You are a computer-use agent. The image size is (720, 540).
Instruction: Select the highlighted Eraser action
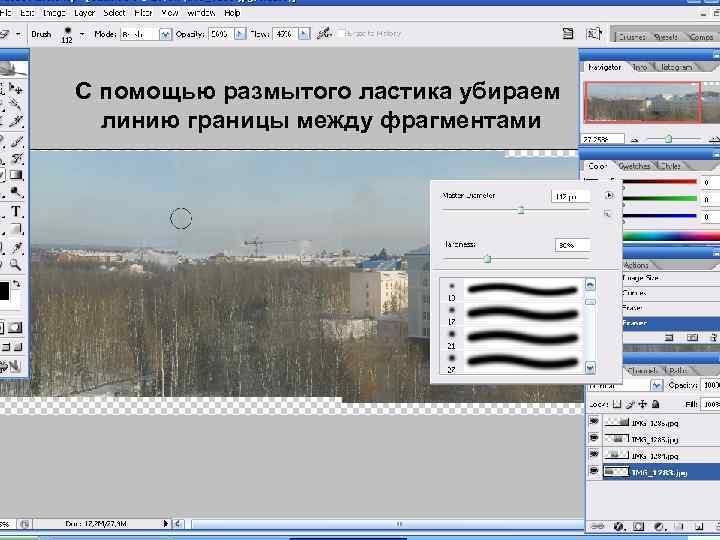pos(671,323)
